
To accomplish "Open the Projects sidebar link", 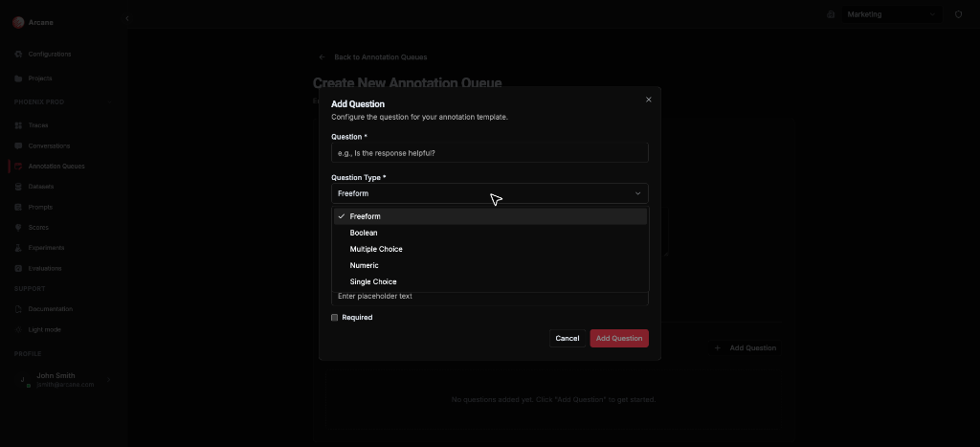I will [40, 78].
